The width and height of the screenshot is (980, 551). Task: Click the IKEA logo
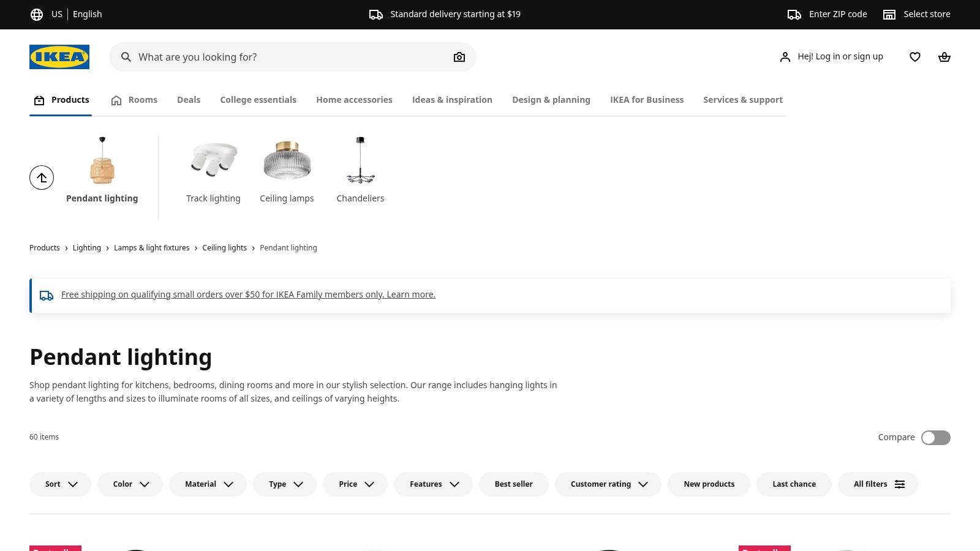pos(59,57)
